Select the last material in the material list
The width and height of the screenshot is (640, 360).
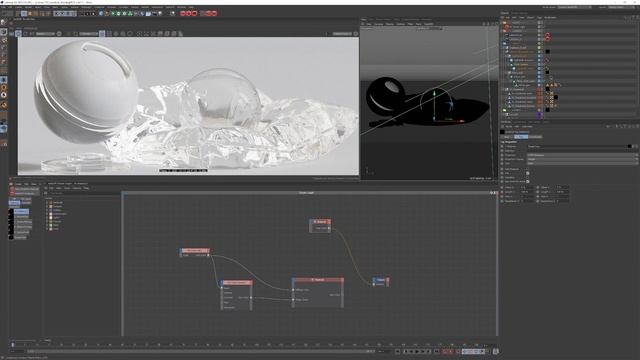[18, 237]
